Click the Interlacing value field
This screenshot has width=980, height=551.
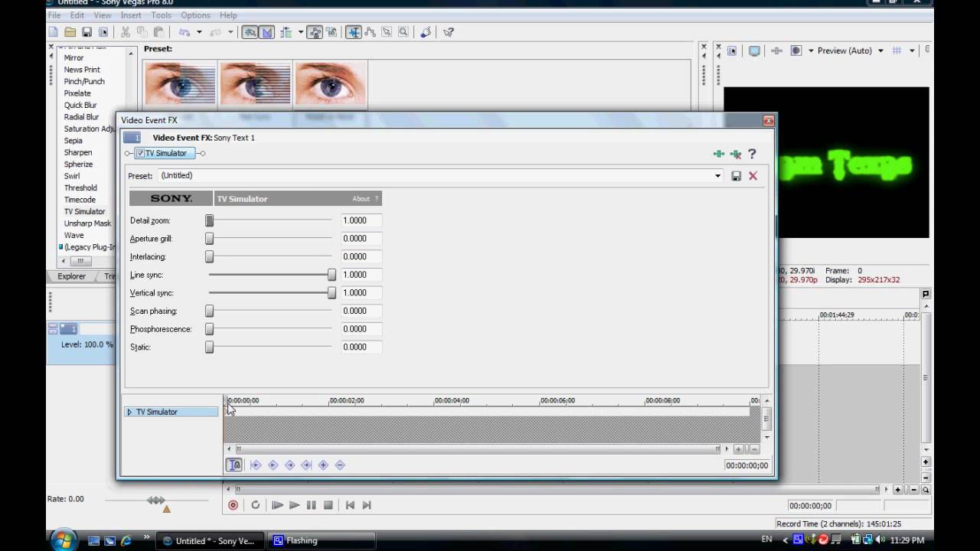[x=361, y=256]
